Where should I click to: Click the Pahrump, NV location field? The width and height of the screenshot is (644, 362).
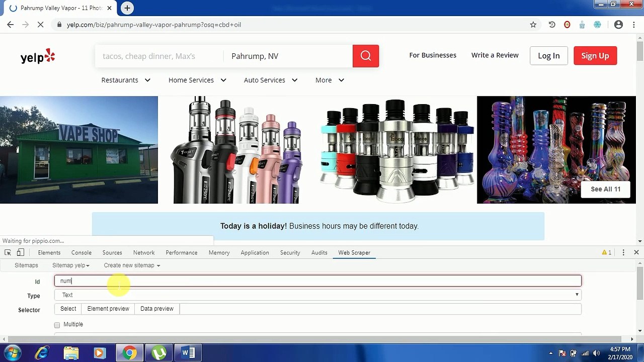288,56
